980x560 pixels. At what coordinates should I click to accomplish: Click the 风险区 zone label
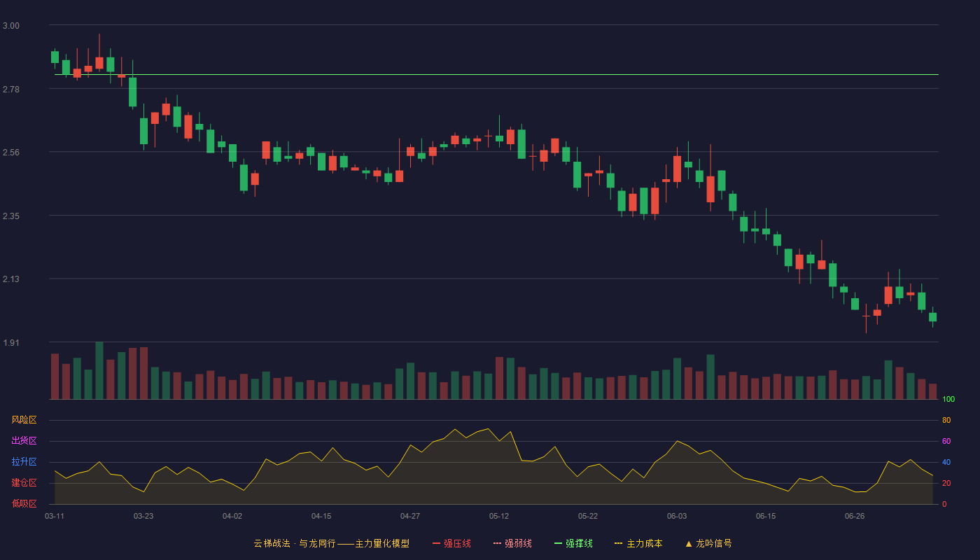(24, 420)
